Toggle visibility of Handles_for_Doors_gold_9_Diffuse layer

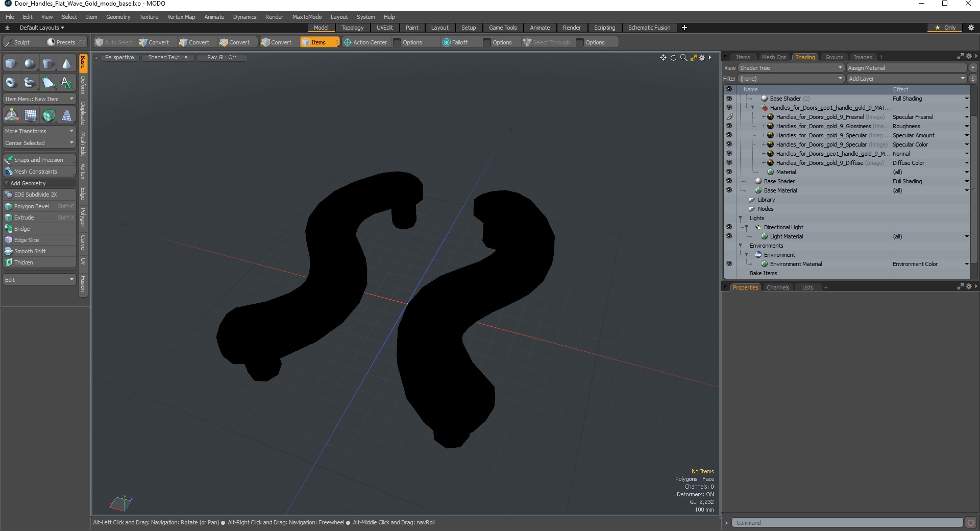729,163
